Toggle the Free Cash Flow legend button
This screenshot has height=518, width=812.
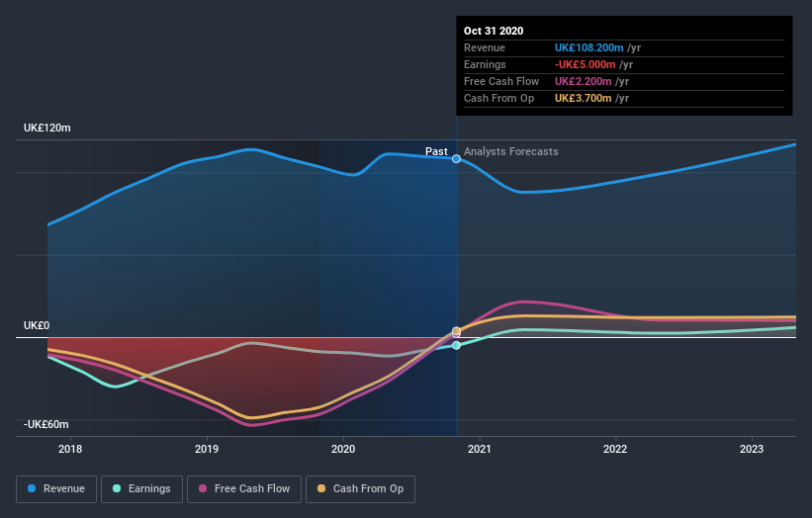[x=244, y=489]
